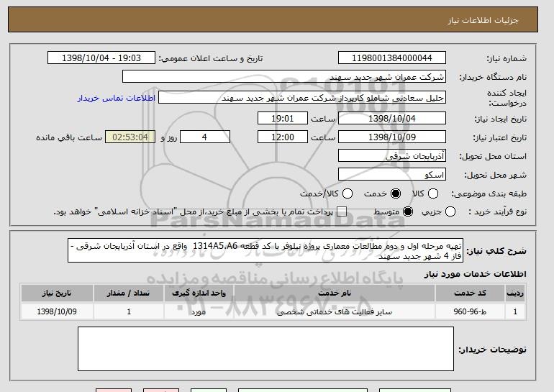
Task: Click the delivery city field اسکو
Action: [x=392, y=175]
